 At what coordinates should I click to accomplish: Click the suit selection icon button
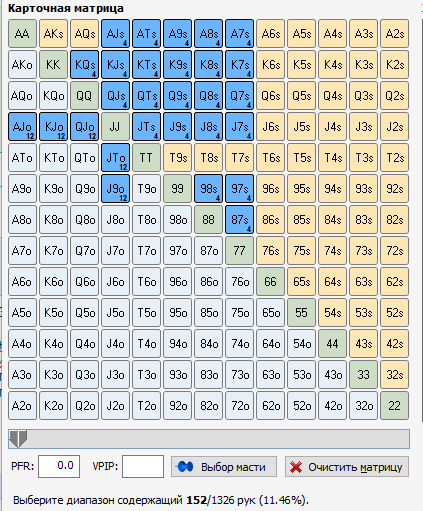(x=185, y=467)
